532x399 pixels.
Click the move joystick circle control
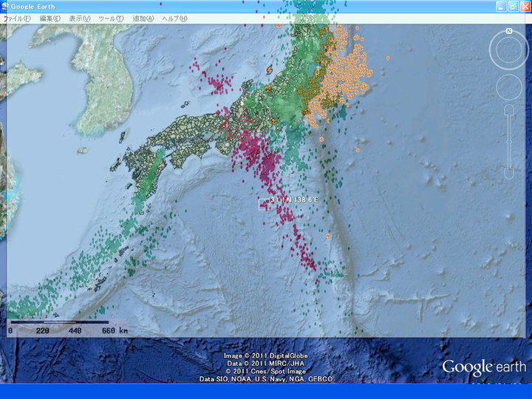tap(509, 89)
